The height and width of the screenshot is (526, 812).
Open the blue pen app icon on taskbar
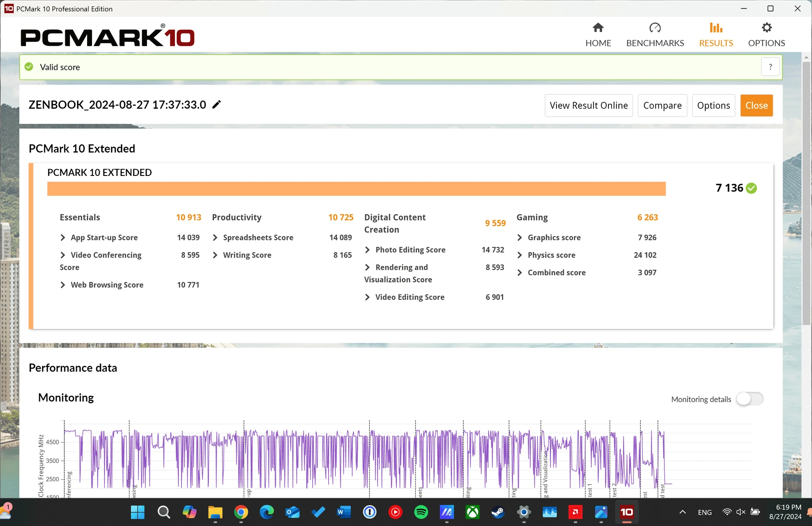tap(601, 512)
